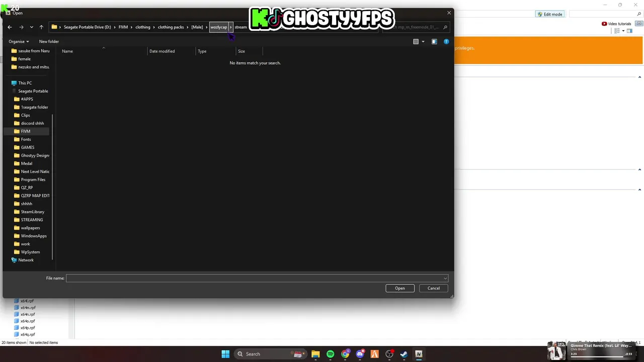This screenshot has height=362, width=644.
Task: Select Seagate Portable Drive (D:) in the path
Action: point(87,27)
